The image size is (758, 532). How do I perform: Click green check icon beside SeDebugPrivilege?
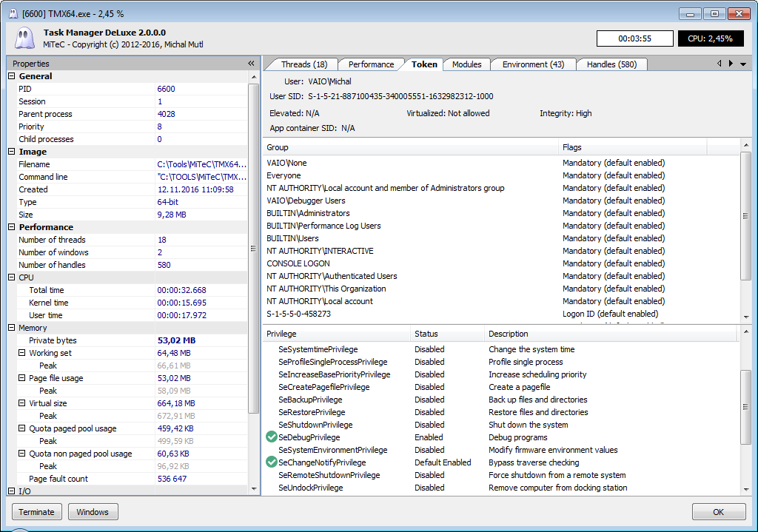tap(272, 437)
